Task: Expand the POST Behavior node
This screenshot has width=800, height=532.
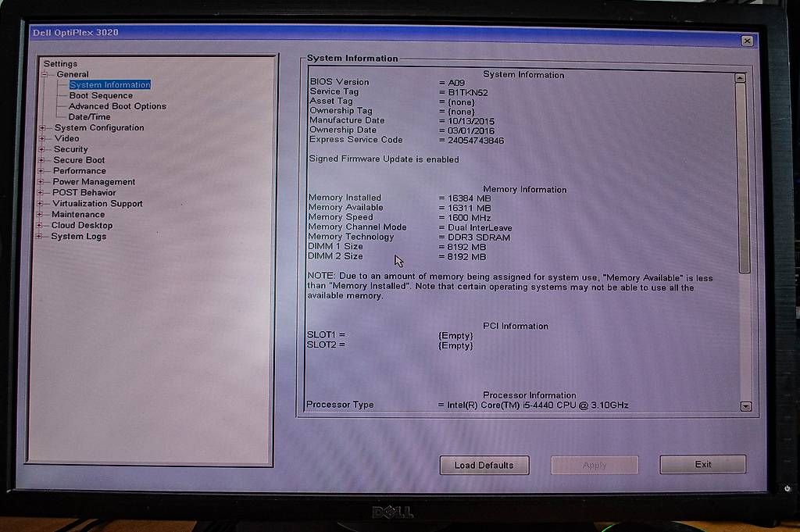Action: pyautogui.click(x=41, y=193)
